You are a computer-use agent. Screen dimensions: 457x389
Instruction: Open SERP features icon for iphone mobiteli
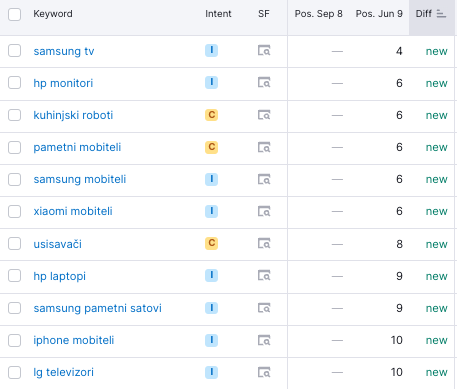(x=264, y=340)
